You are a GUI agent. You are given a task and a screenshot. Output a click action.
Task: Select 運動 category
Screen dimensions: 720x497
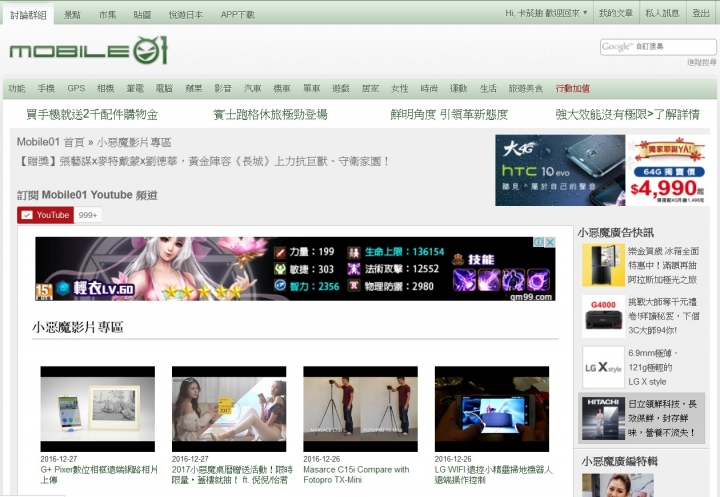458,88
